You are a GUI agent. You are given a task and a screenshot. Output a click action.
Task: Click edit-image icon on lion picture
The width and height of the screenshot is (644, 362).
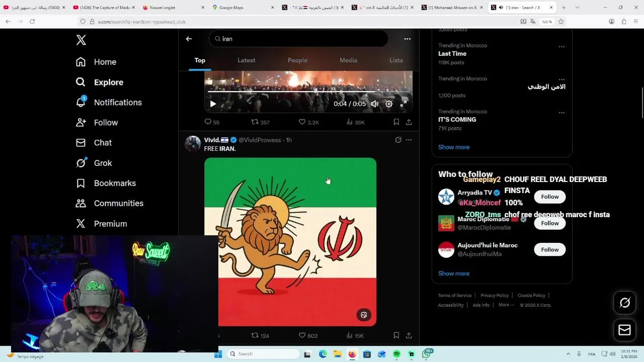[364, 315]
